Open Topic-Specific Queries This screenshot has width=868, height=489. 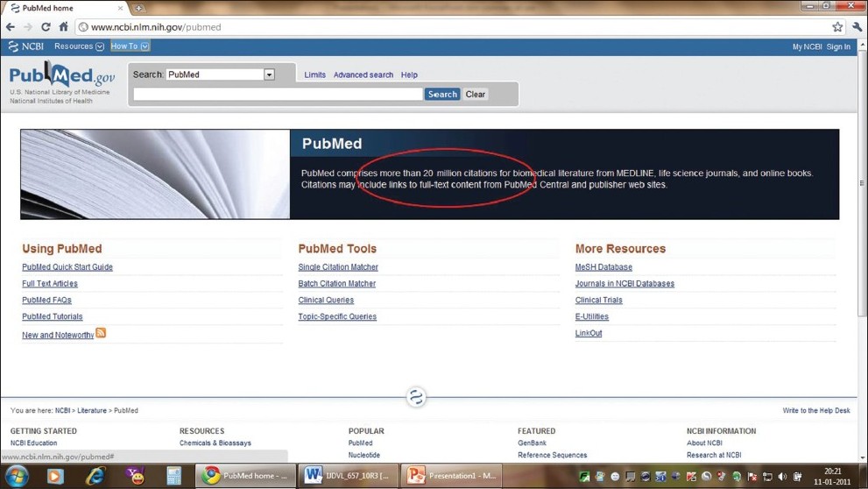[x=337, y=316]
